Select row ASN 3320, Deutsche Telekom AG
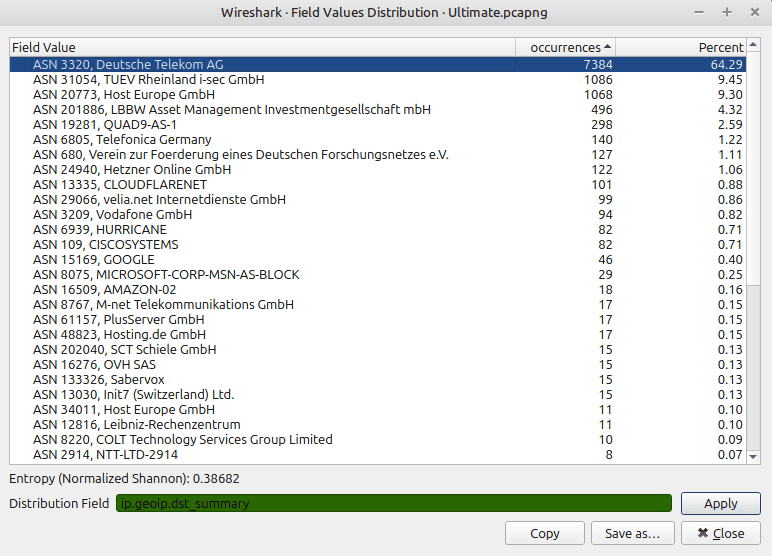 pos(378,65)
